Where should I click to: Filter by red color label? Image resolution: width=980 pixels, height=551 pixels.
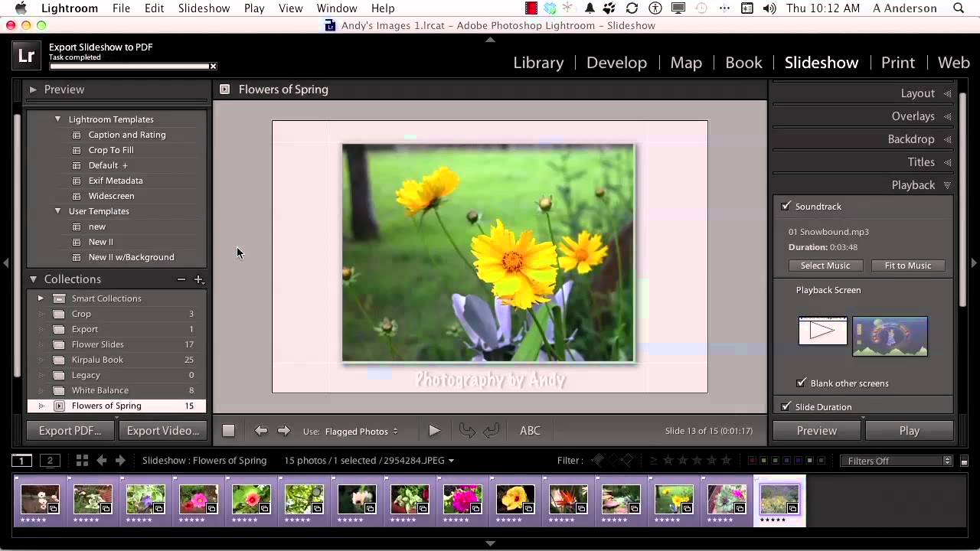753,461
